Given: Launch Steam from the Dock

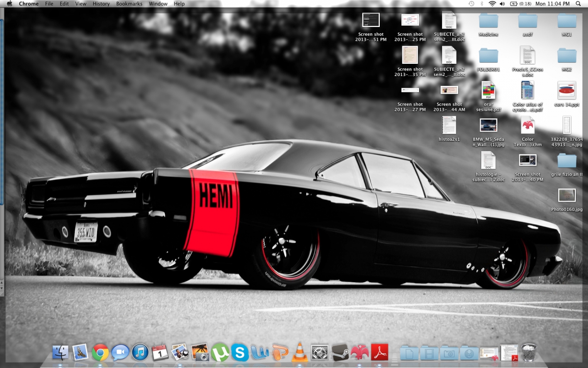Looking at the screenshot, I should point(340,352).
